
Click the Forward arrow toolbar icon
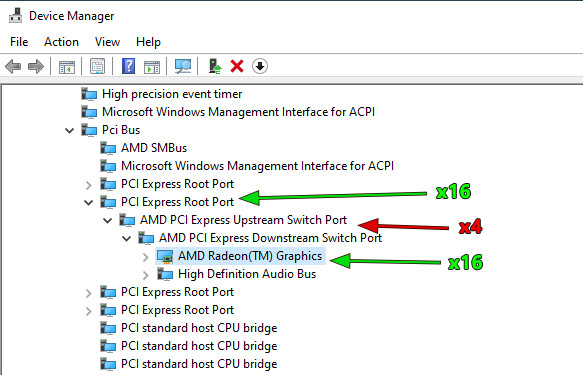click(36, 67)
